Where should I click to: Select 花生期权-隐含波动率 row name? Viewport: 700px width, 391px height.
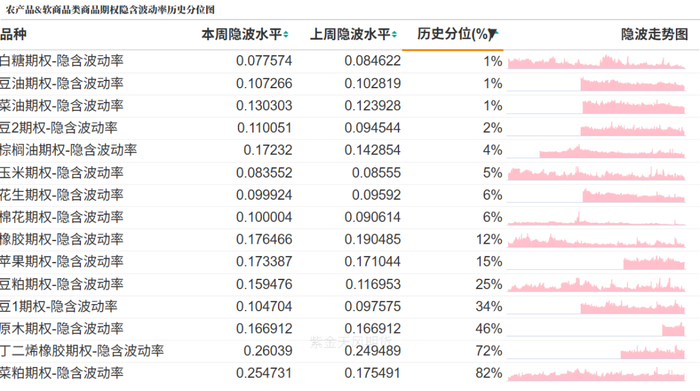click(x=62, y=195)
